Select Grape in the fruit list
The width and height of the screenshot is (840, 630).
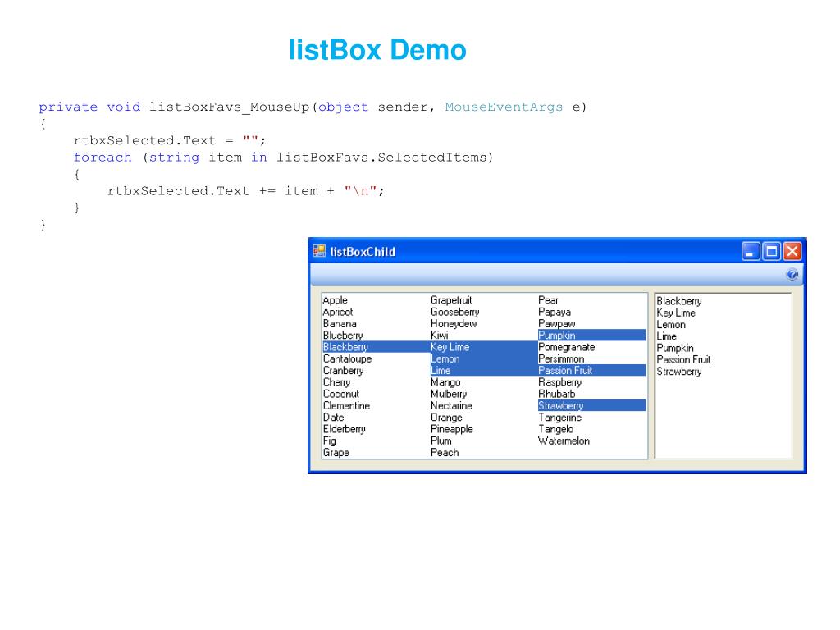coord(336,453)
